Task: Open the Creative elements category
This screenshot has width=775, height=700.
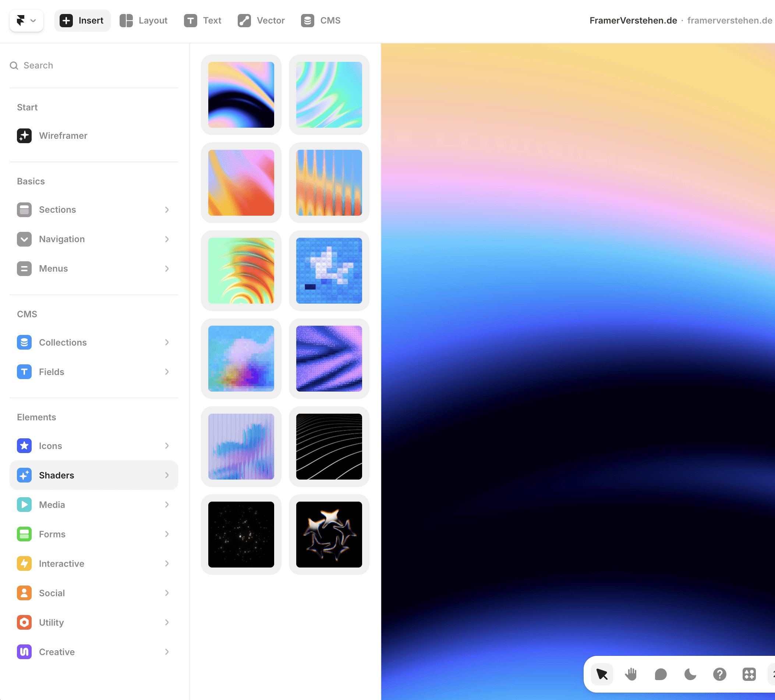Action: (x=57, y=651)
